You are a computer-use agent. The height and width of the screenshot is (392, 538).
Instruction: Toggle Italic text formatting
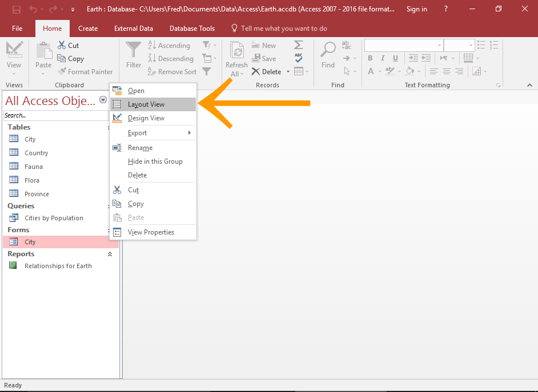(383, 58)
